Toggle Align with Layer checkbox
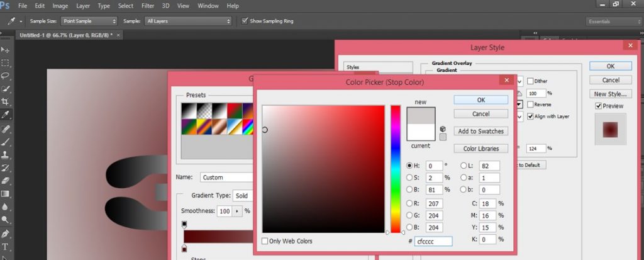Screen dimensions: 644x260 coord(530,116)
